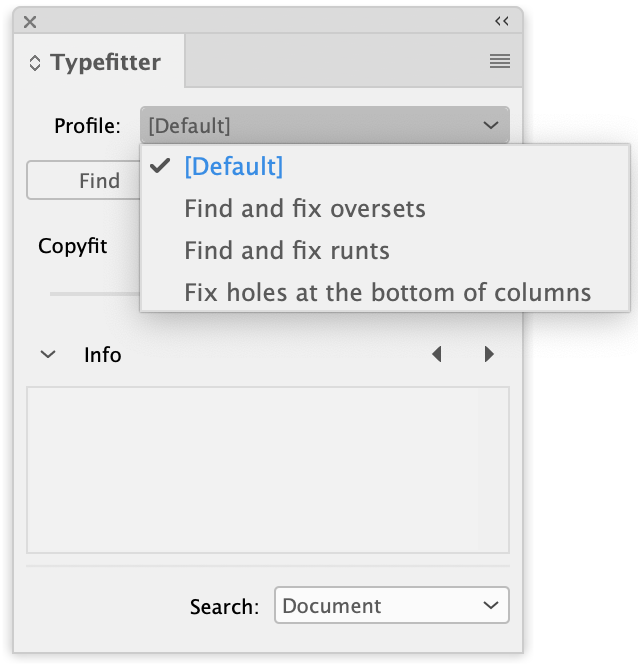The height and width of the screenshot is (664, 638).
Task: Click the gray divider line below Copyfit
Action: (95, 293)
